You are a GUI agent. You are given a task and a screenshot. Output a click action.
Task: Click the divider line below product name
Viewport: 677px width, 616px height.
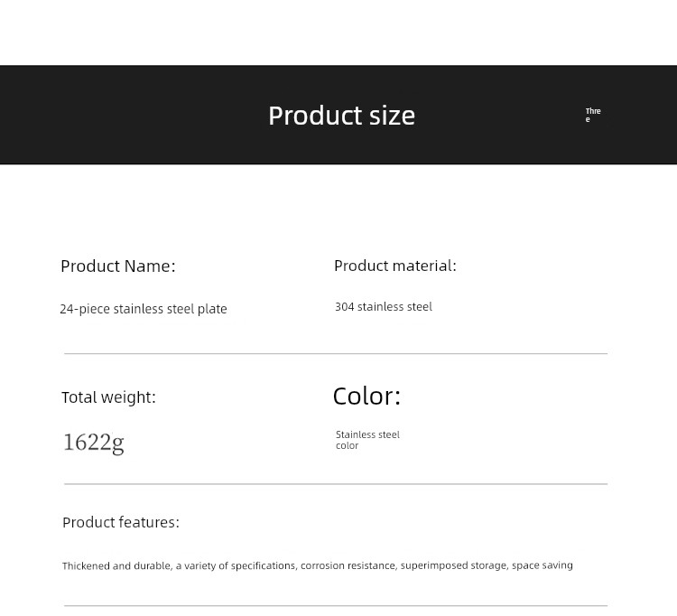pos(336,353)
